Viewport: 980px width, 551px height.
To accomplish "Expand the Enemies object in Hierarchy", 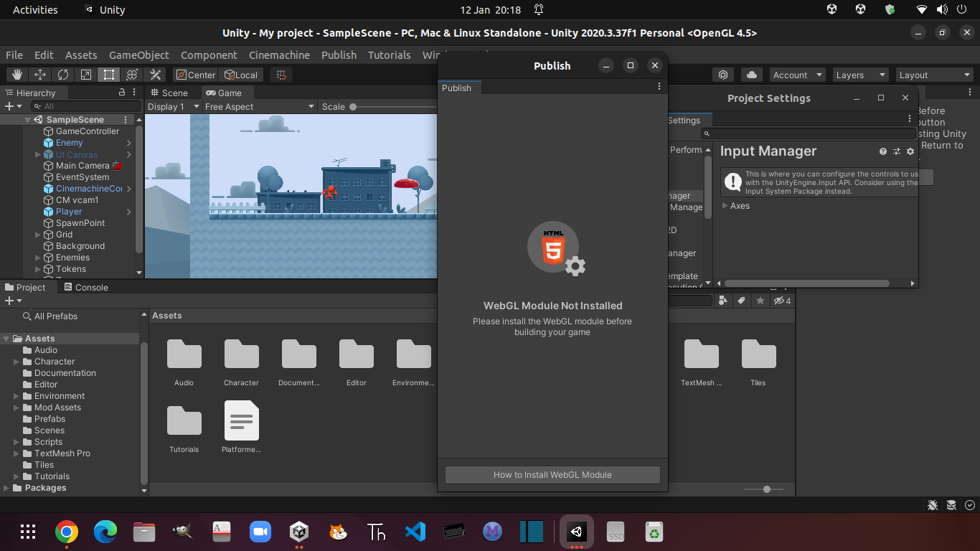I will [x=38, y=258].
